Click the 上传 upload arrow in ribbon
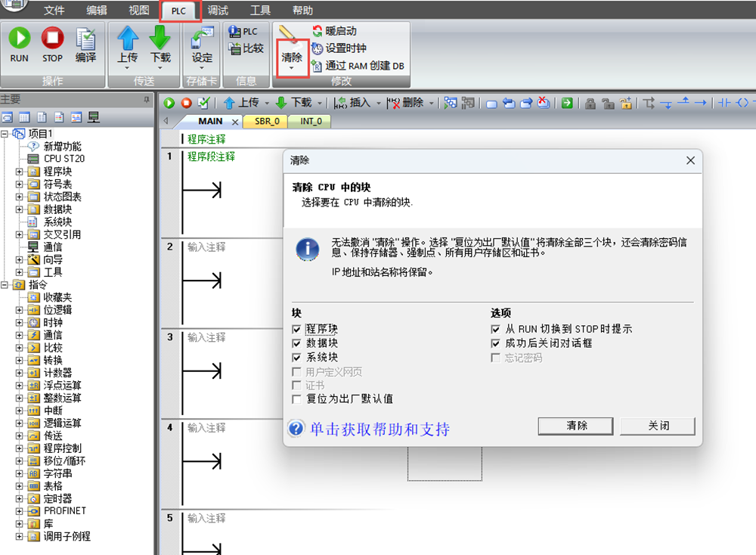This screenshot has height=555, width=756. coord(128,38)
